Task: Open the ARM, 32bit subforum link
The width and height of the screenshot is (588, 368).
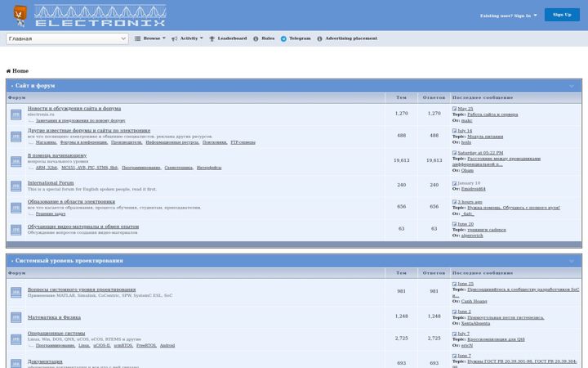Action: tap(47, 168)
